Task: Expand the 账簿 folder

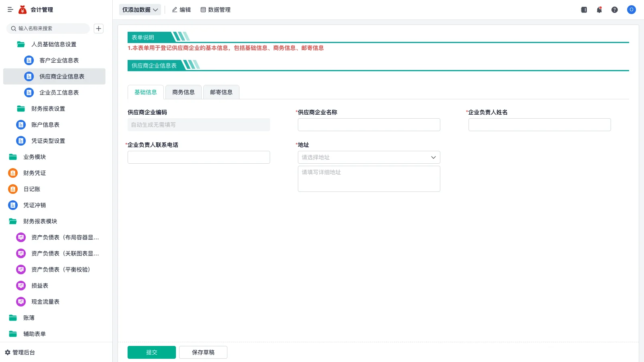Action: 29,318
